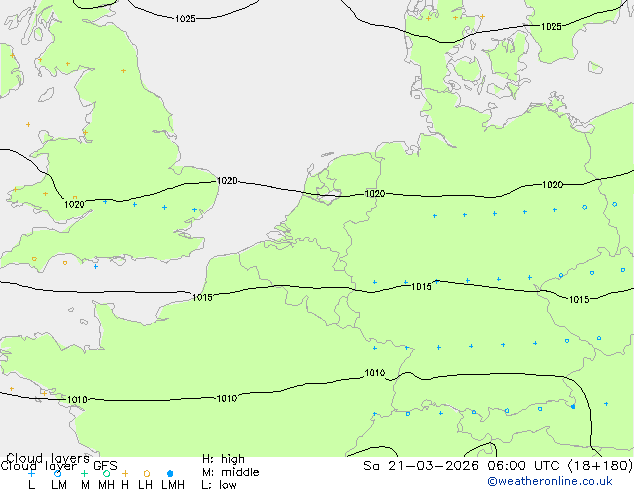Click the green plus legend symbol for M

click(84, 473)
